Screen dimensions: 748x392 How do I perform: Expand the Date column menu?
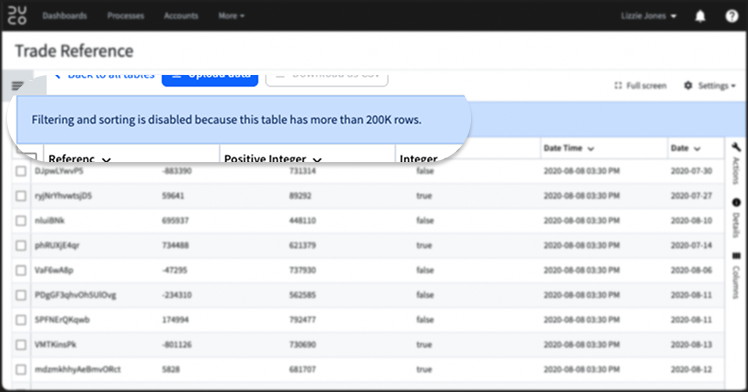pos(697,148)
